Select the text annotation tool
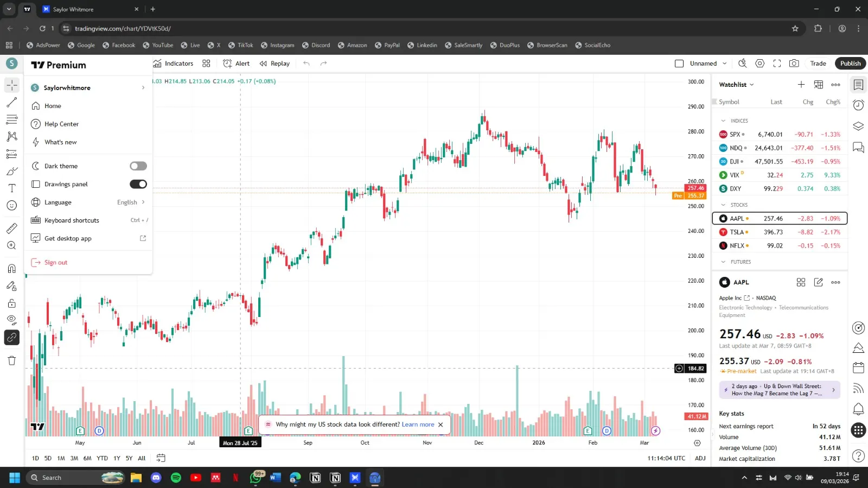Viewport: 868px width, 488px height. pyautogui.click(x=12, y=188)
